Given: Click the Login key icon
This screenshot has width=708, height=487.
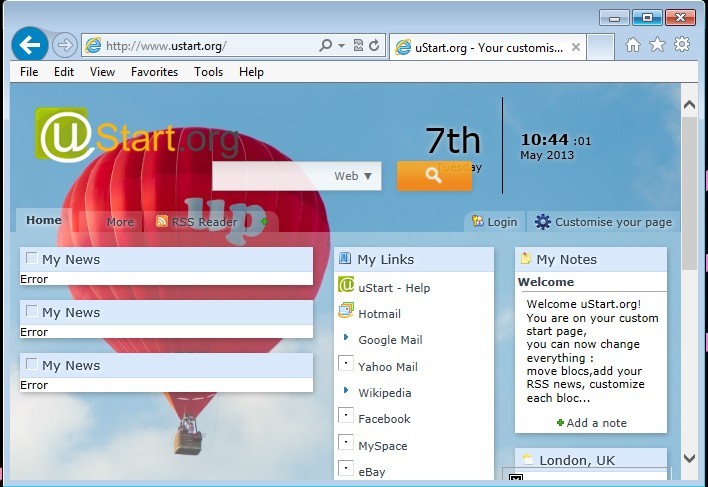Looking at the screenshot, I should tap(477, 221).
